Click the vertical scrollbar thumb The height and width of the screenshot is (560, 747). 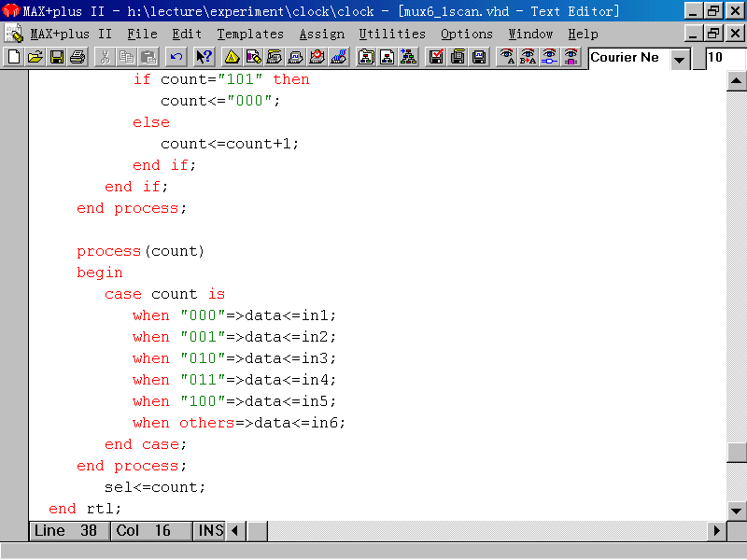[x=736, y=453]
